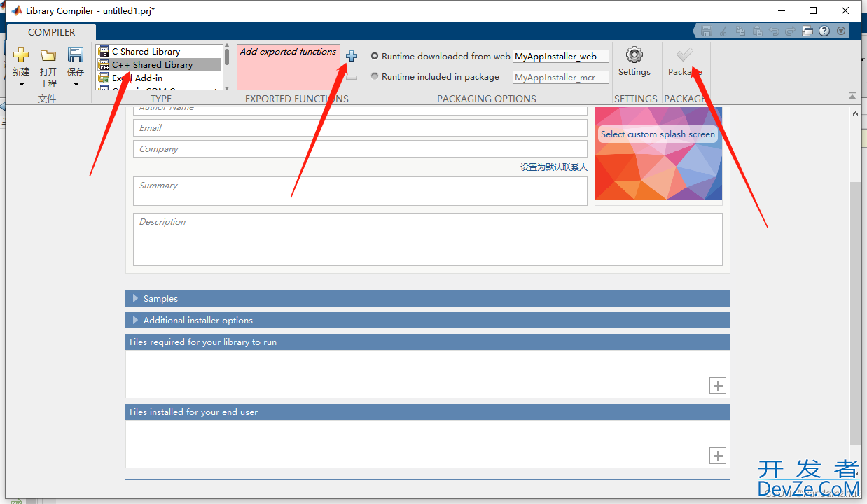The image size is (867, 504).
Task: Open the dropdown arrow under 新建
Action: [21, 84]
